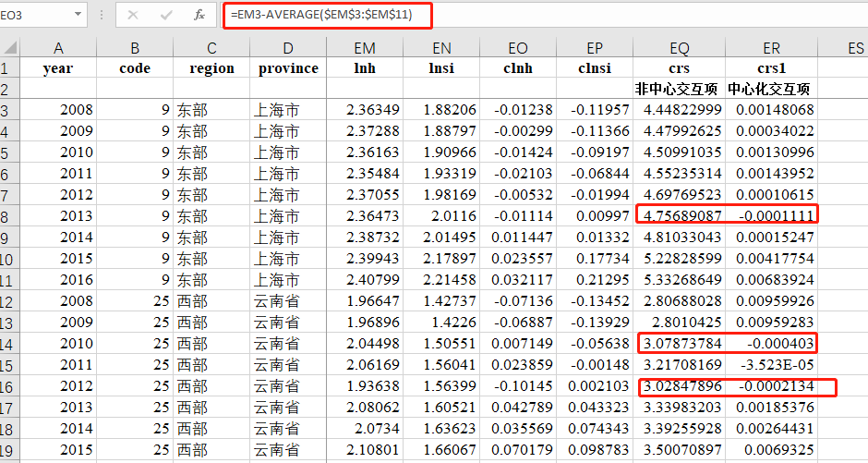Select cell with value 4.75689087
This screenshot has height=463, width=868.
pos(680,216)
